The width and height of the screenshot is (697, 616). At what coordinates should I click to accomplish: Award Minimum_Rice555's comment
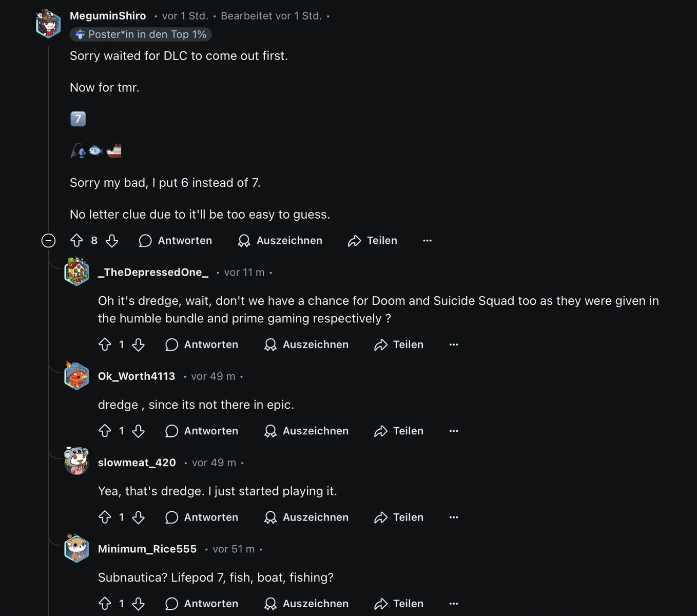[306, 603]
